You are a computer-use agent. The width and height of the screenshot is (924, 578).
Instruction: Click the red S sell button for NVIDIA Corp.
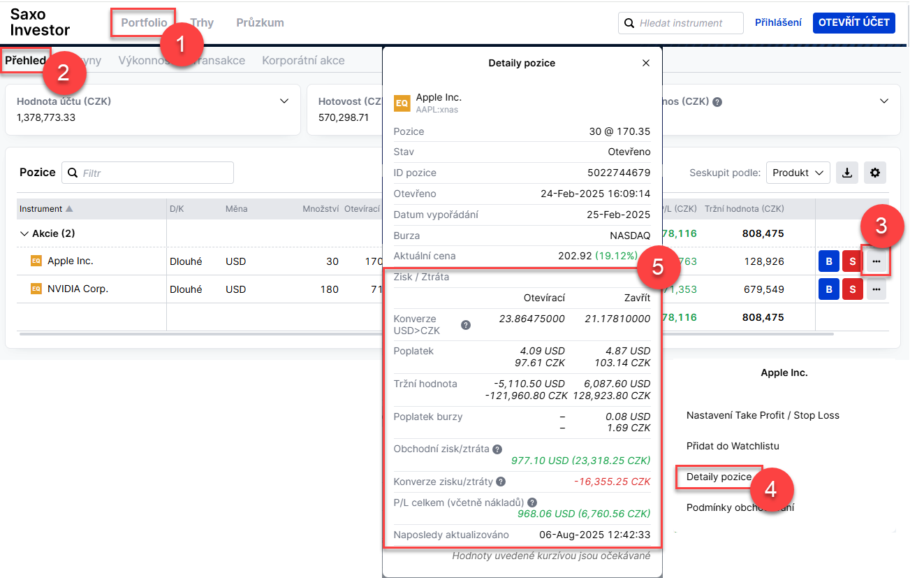tap(853, 289)
